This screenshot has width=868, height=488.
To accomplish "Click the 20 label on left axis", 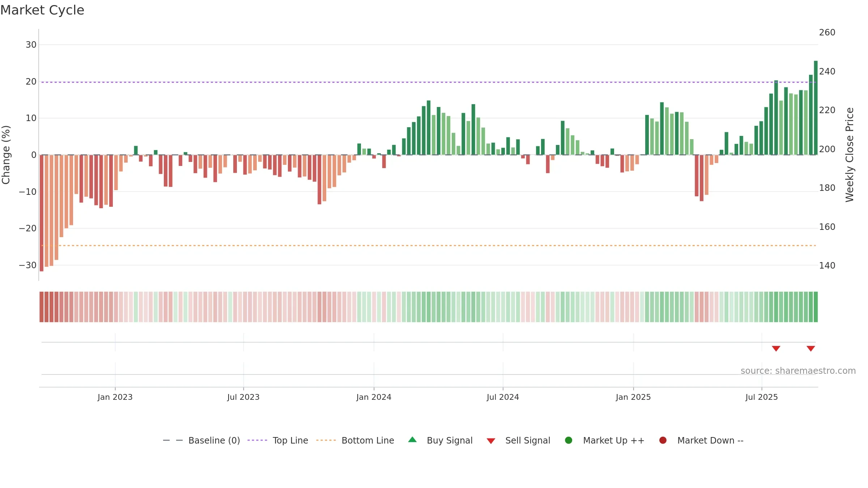I will (31, 82).
